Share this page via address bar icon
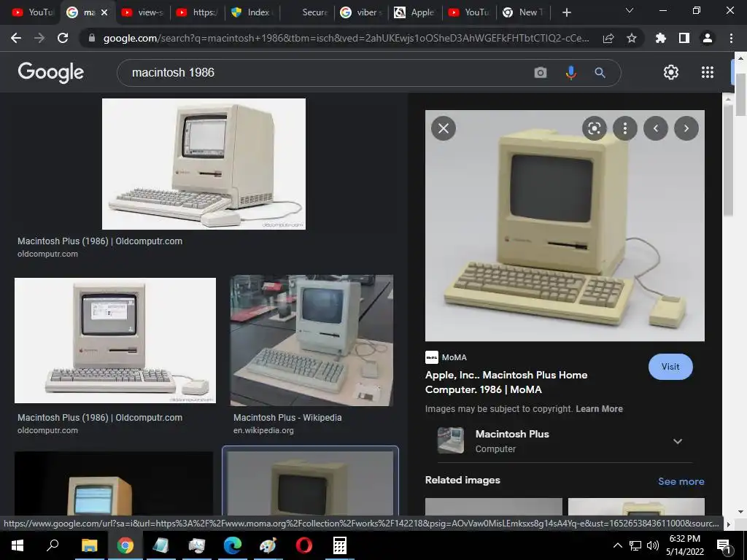 tap(608, 38)
